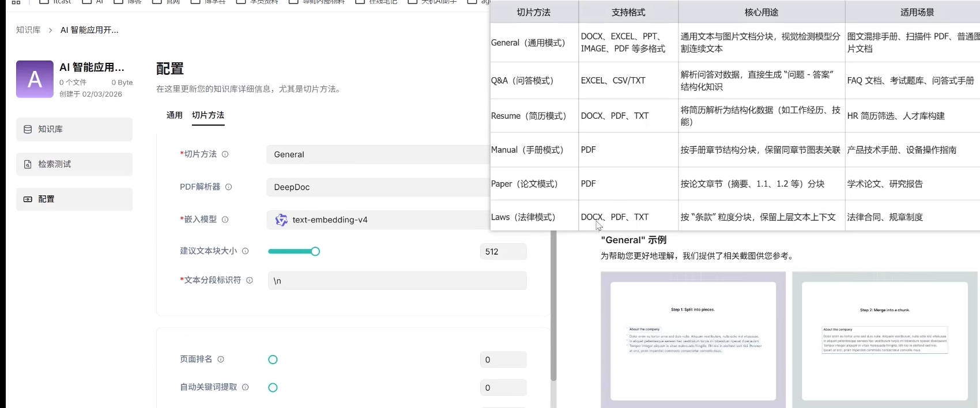The image size is (980, 408).
Task: Click the "General" 示例 heading
Action: coord(634,240)
